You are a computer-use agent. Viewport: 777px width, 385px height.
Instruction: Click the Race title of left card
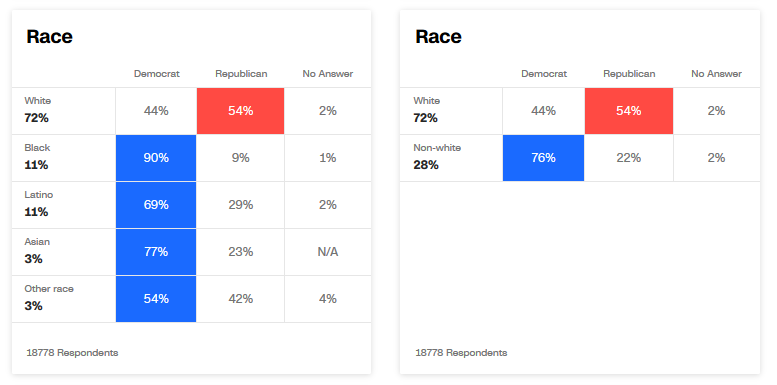pyautogui.click(x=50, y=37)
